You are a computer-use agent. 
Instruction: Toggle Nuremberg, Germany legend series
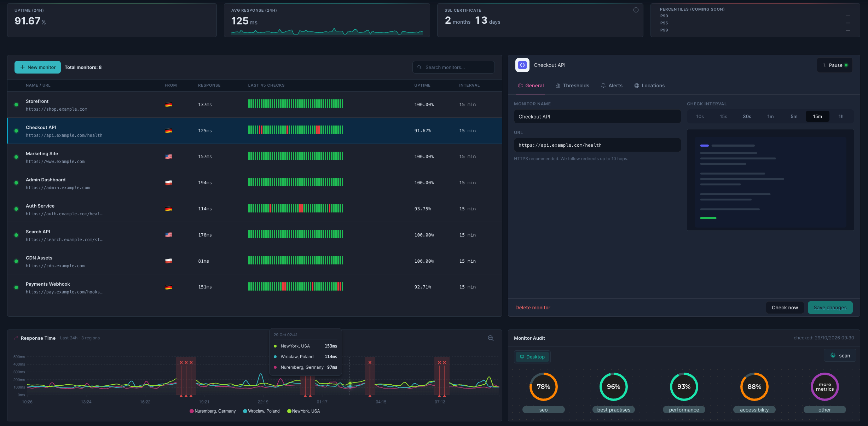tap(213, 411)
